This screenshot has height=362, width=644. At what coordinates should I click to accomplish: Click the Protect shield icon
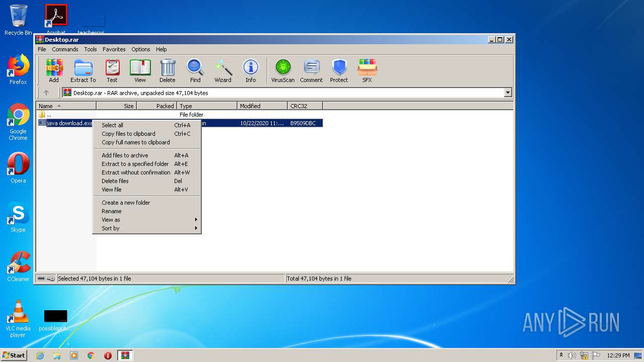point(339,70)
